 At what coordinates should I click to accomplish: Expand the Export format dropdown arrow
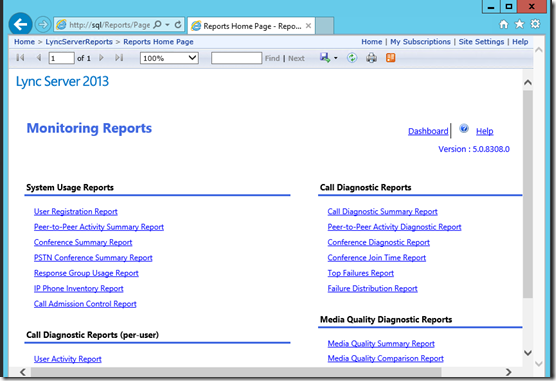(x=335, y=58)
